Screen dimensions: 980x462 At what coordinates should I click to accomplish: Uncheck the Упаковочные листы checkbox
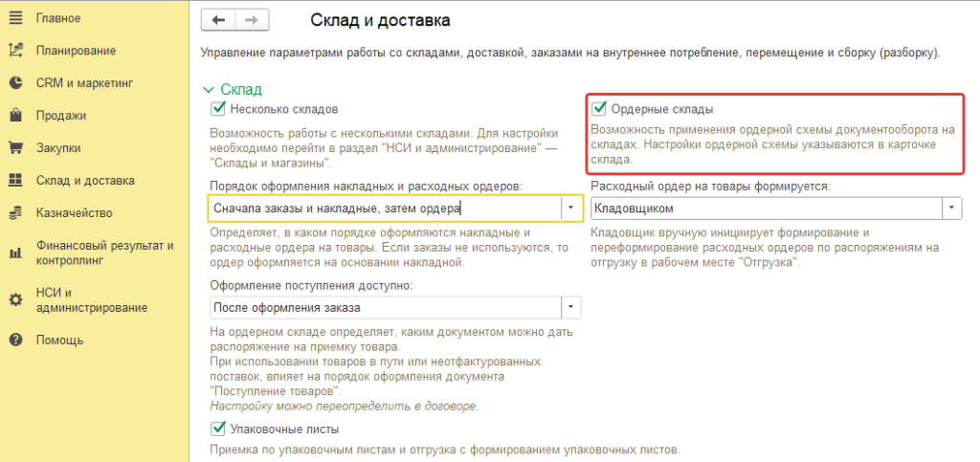click(x=217, y=429)
